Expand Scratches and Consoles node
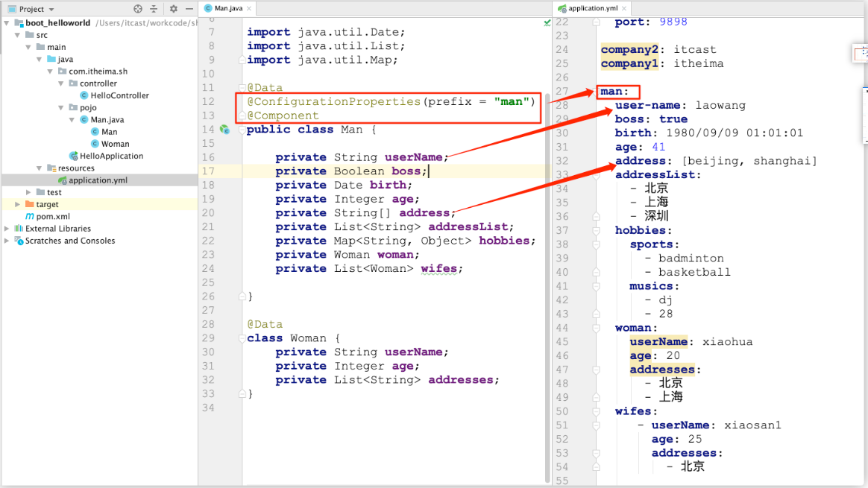 7,241
